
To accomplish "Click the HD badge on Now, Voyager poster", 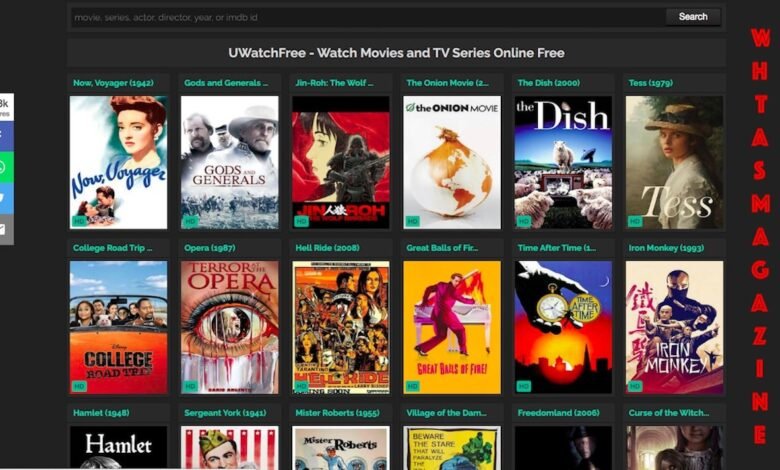I will tap(80, 221).
